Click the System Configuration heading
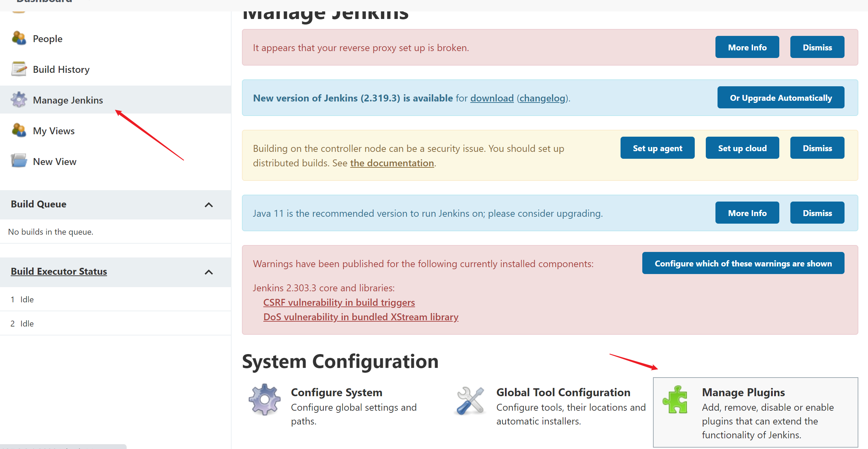Image resolution: width=868 pixels, height=449 pixels. 340,361
